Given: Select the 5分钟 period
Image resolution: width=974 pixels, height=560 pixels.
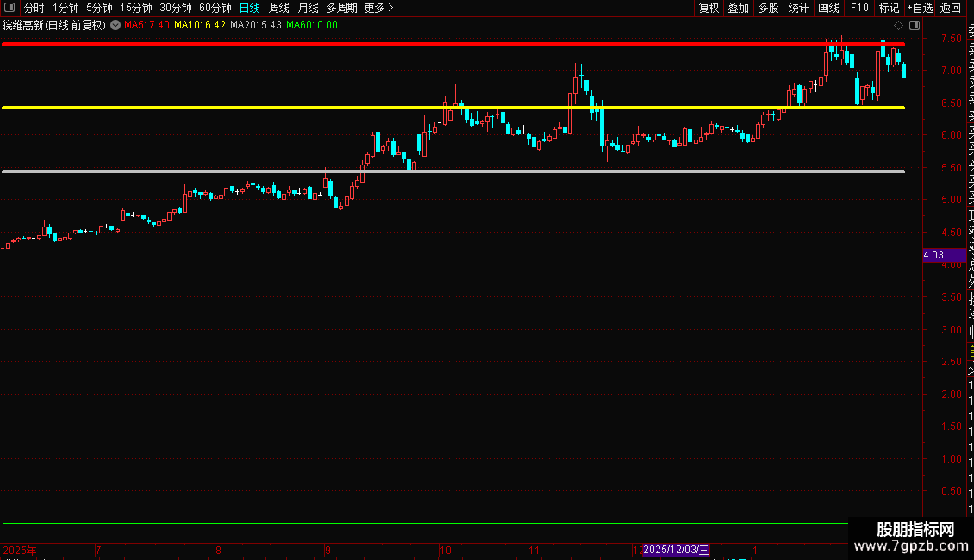Looking at the screenshot, I should coord(99,8).
